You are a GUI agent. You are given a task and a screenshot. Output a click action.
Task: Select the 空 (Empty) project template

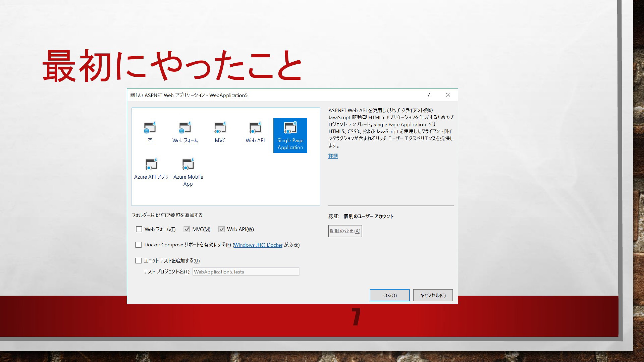[150, 132]
